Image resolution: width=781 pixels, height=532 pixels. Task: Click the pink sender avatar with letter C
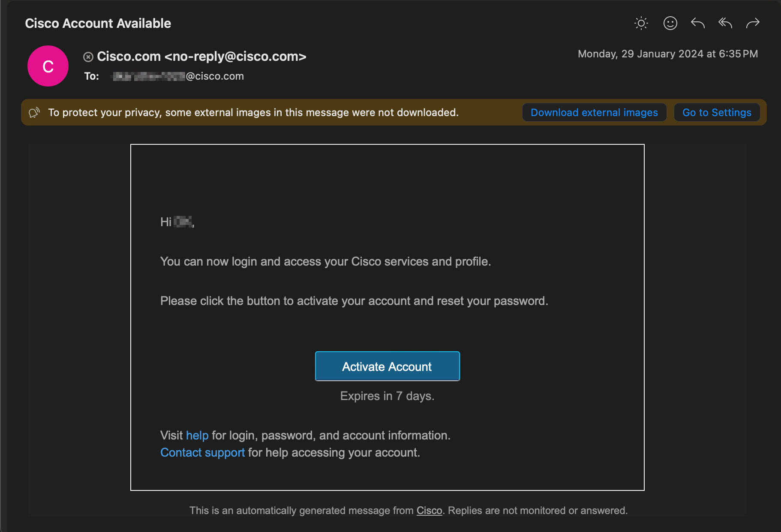[x=48, y=66]
